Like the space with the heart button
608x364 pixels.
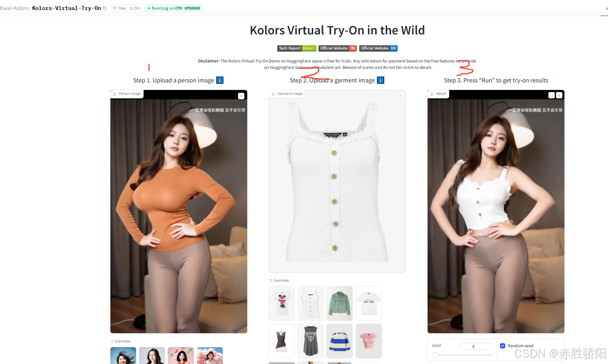pyautogui.click(x=119, y=8)
